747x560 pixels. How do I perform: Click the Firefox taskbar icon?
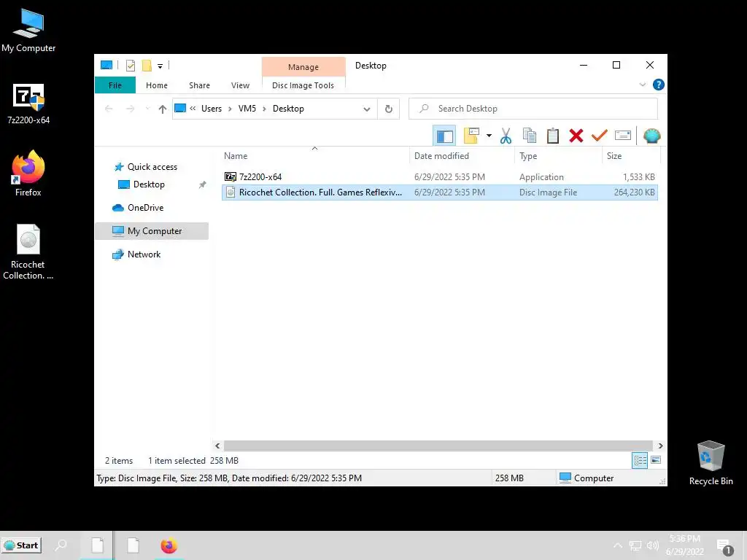[169, 545]
